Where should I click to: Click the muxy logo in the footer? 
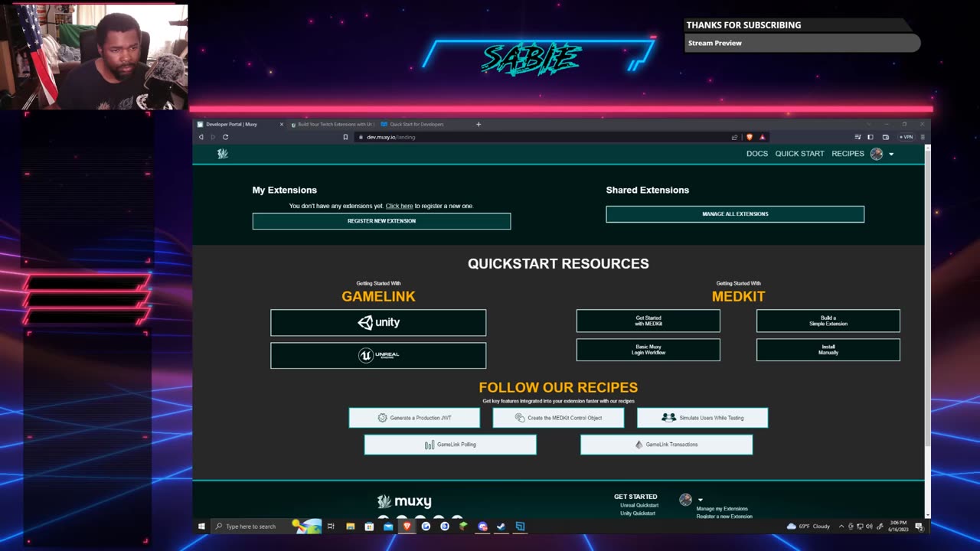[404, 502]
